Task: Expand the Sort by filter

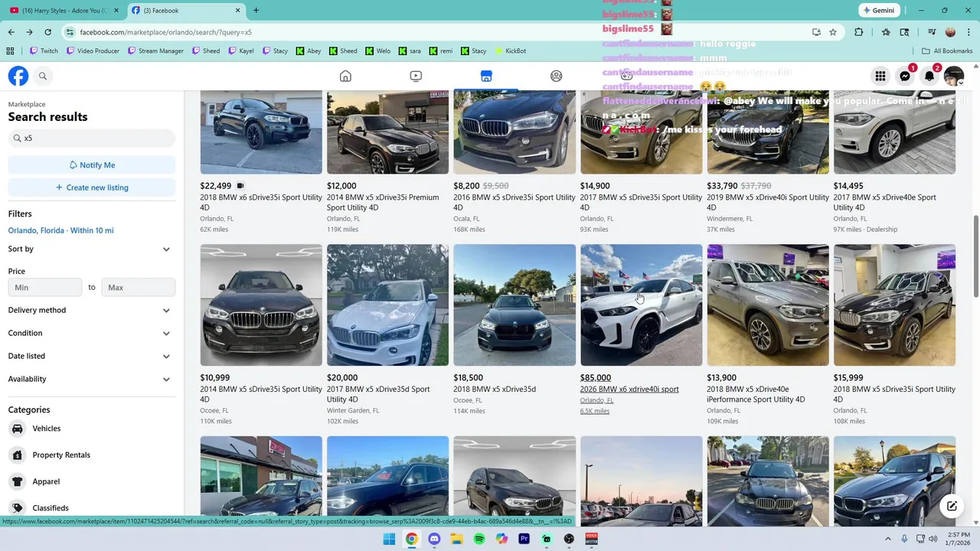Action: pyautogui.click(x=92, y=249)
